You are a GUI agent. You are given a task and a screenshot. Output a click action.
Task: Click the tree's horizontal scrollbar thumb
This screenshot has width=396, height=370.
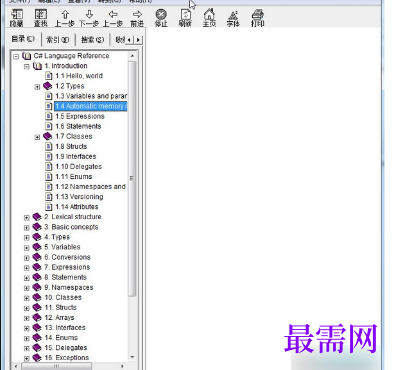[x=56, y=366]
